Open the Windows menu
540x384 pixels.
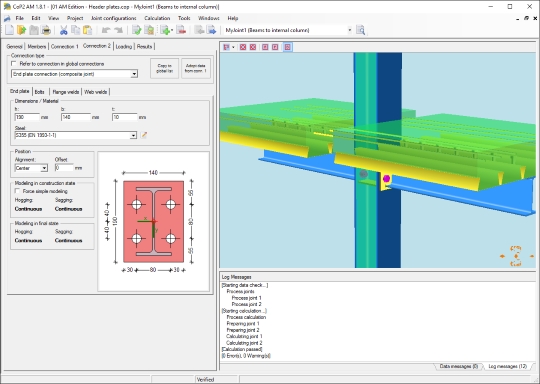pyautogui.click(x=209, y=18)
